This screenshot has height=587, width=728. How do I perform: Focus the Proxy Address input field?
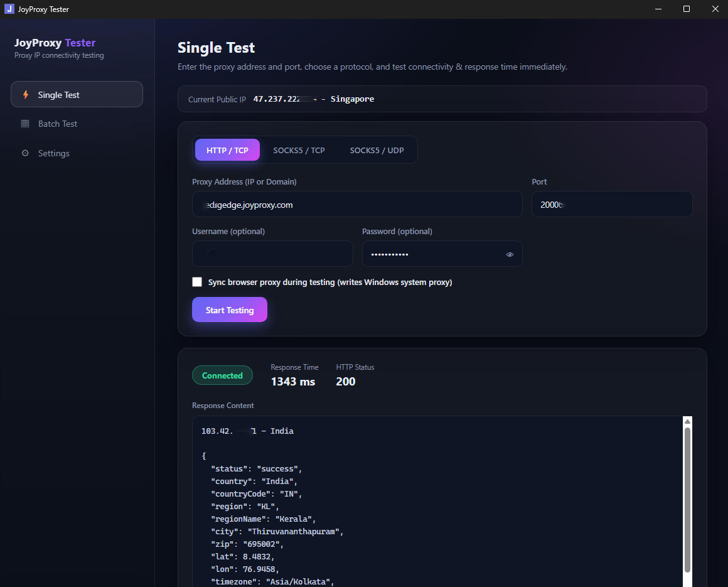click(357, 204)
